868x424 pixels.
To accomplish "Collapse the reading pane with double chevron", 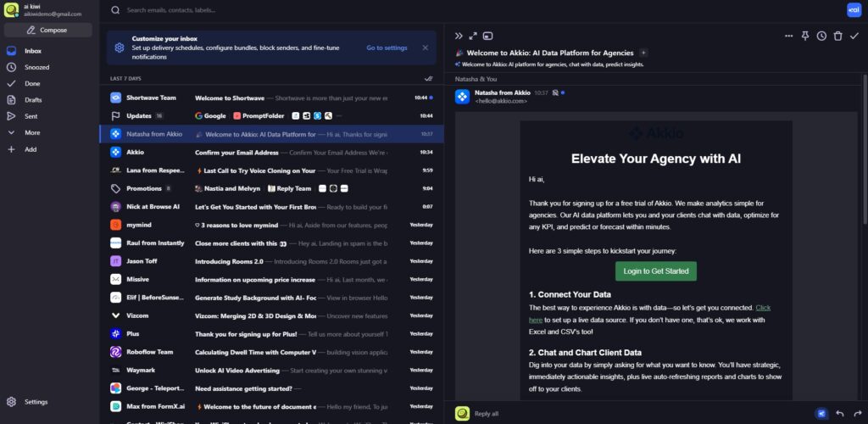I will [x=459, y=36].
